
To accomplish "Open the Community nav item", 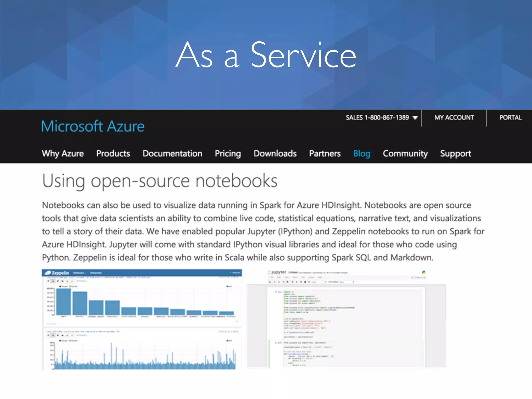I will (x=405, y=154).
